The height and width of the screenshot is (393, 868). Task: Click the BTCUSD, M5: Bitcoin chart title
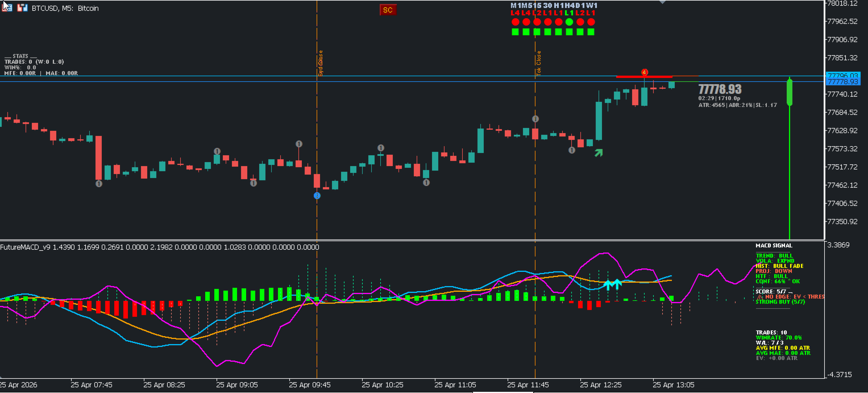65,9
